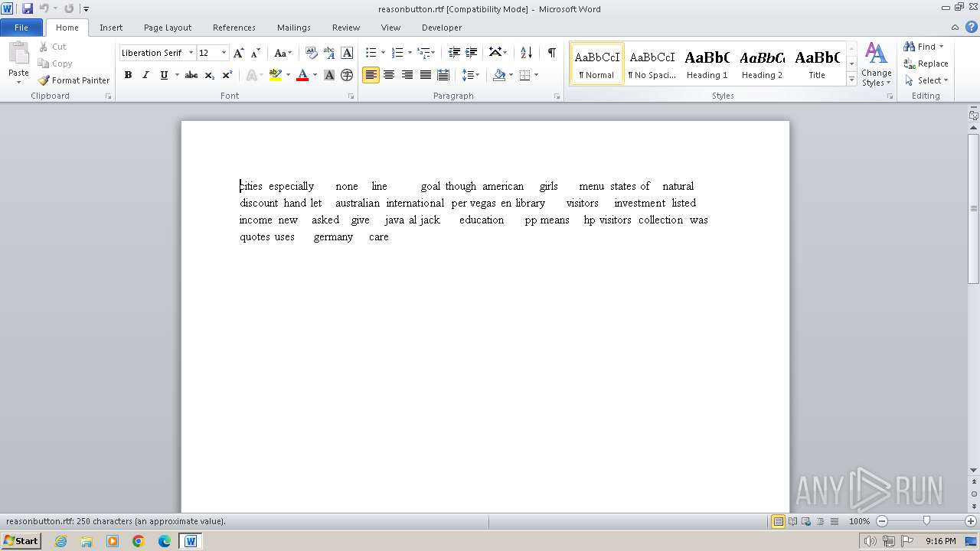The height and width of the screenshot is (551, 980).
Task: Click the Clear Formatting eraser icon
Action: 311,53
